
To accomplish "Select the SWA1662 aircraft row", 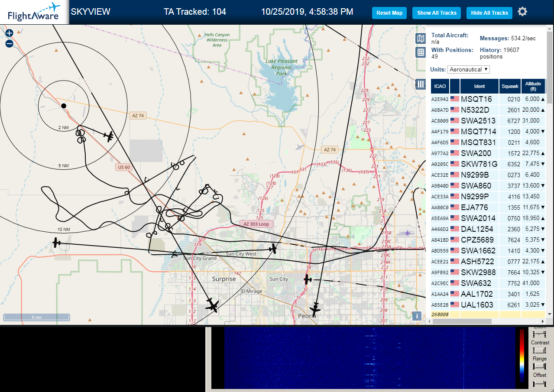I will [x=488, y=251].
